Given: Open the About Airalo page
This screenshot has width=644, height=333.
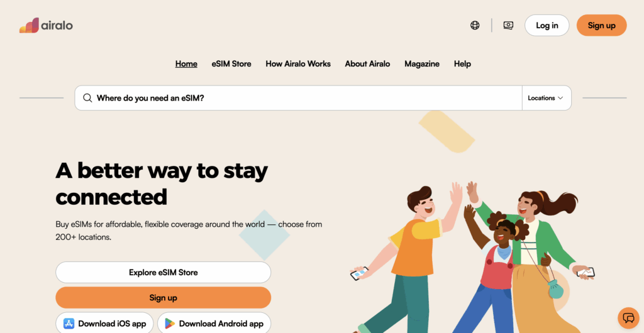Looking at the screenshot, I should pyautogui.click(x=367, y=63).
